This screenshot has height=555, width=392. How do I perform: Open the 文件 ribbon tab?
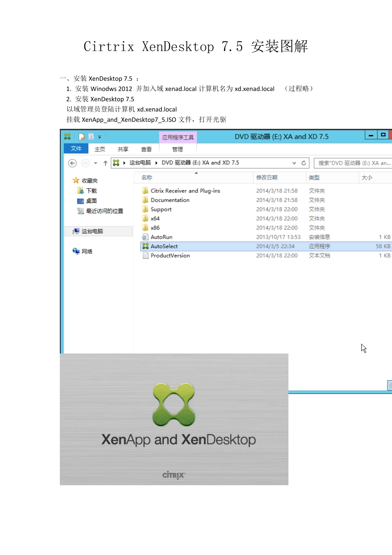coord(76,149)
